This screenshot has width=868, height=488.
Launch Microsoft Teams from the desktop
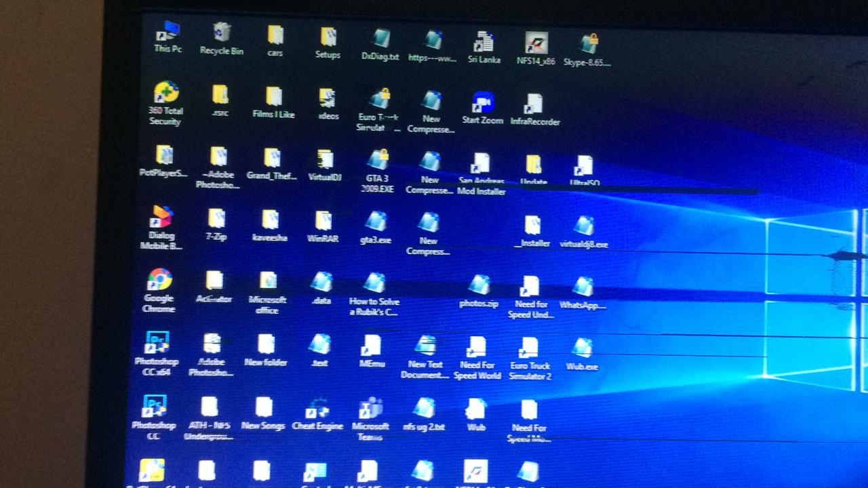coord(370,420)
